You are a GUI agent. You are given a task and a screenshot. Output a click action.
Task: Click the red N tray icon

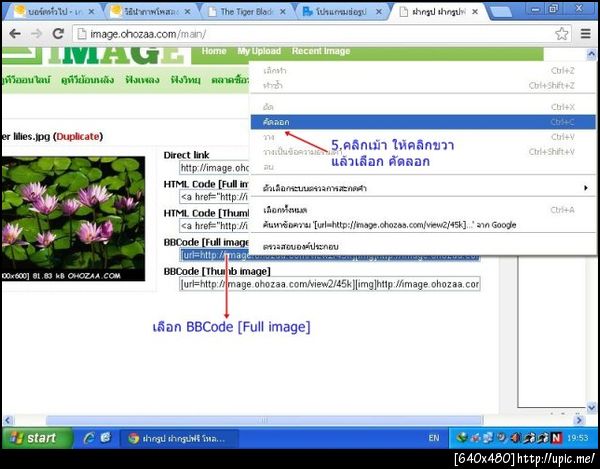[556, 438]
